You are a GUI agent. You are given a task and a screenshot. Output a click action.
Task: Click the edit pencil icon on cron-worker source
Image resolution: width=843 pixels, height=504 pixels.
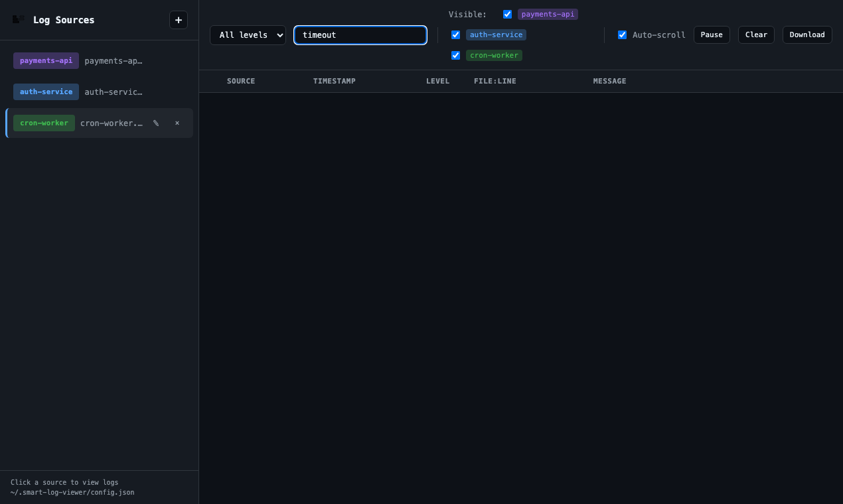pos(155,123)
